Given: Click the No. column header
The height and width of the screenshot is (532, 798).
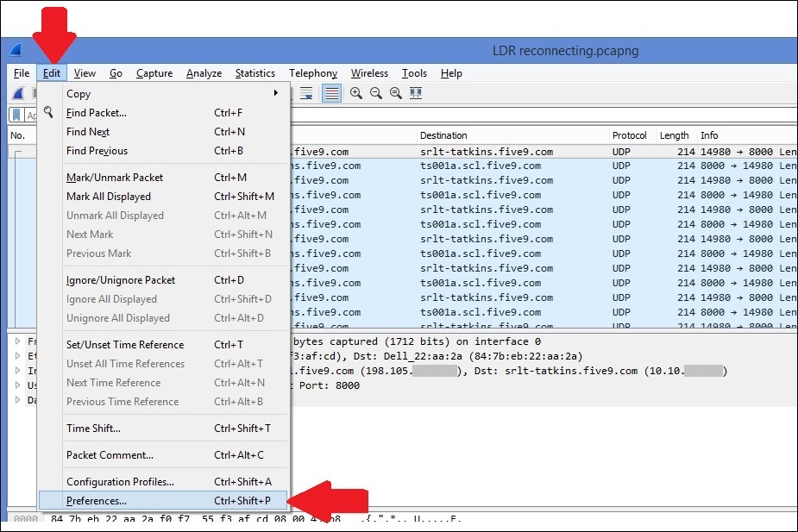Looking at the screenshot, I should (x=22, y=135).
